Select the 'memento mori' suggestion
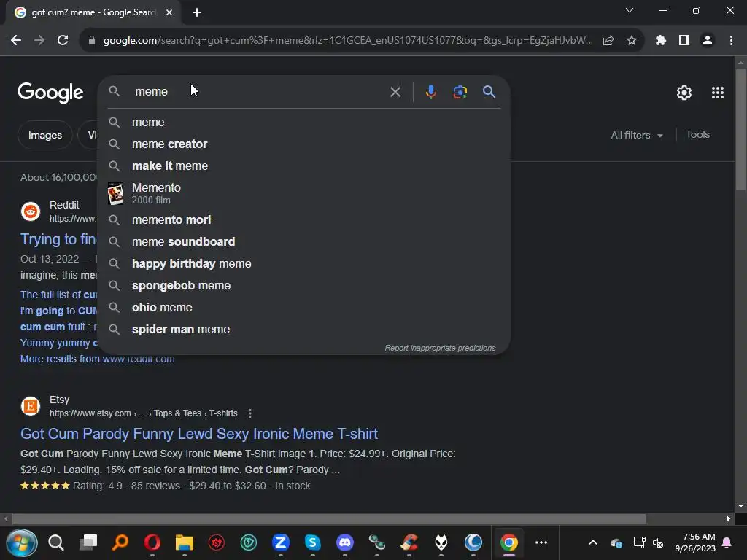Image resolution: width=747 pixels, height=560 pixels. point(304,220)
